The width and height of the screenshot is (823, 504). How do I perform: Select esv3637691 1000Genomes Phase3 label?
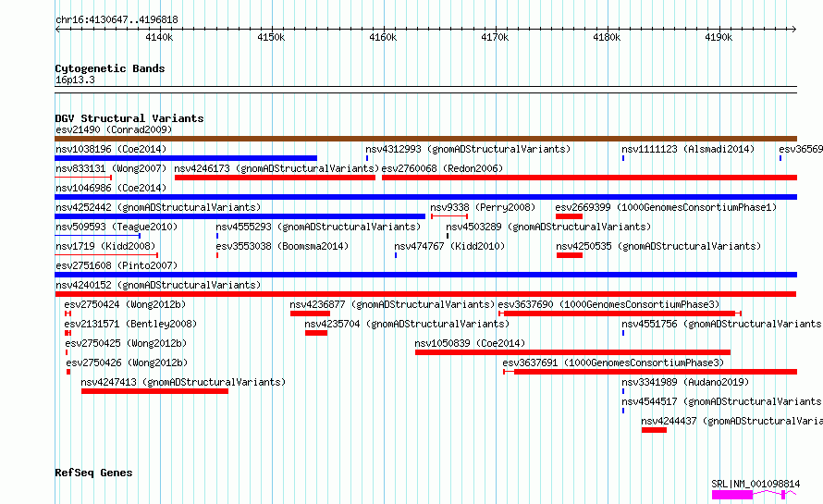613,363
